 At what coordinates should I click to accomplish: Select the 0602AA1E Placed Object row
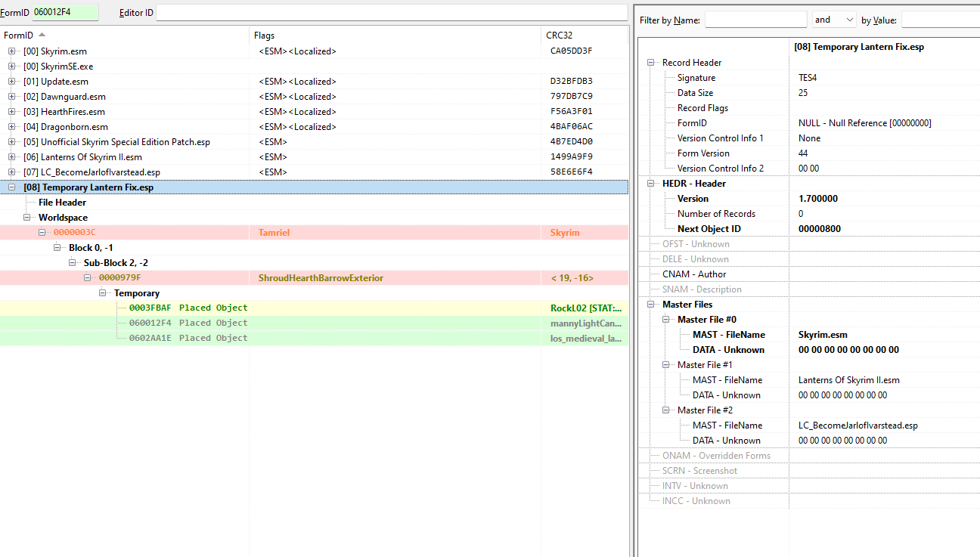(314, 339)
